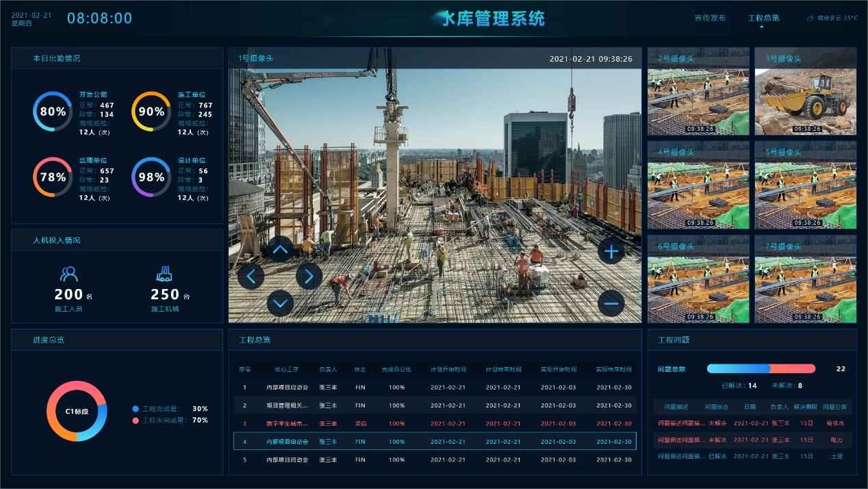Pan camera left with the left arrow
This screenshot has width=868, height=489.
(x=251, y=276)
